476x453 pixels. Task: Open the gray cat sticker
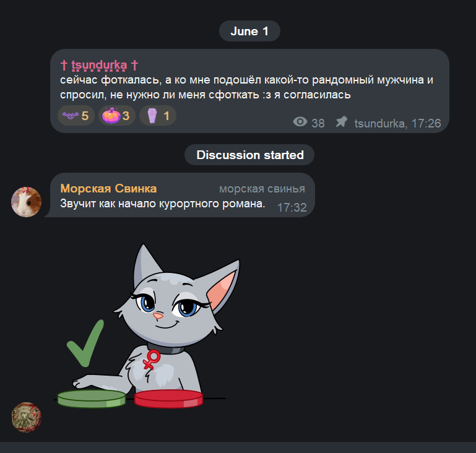[141, 326]
